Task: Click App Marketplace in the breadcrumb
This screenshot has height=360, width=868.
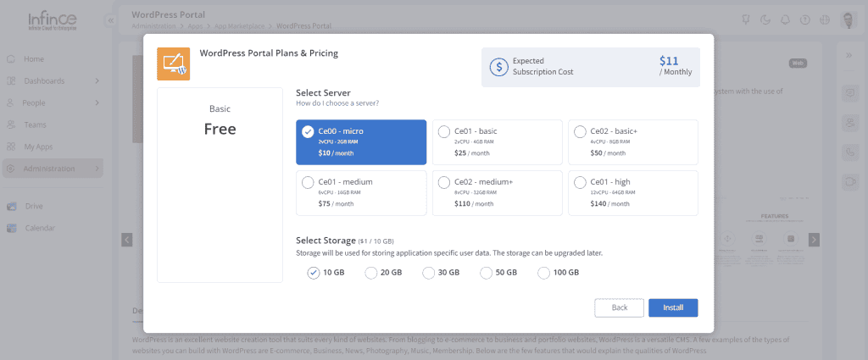Action: [239, 25]
